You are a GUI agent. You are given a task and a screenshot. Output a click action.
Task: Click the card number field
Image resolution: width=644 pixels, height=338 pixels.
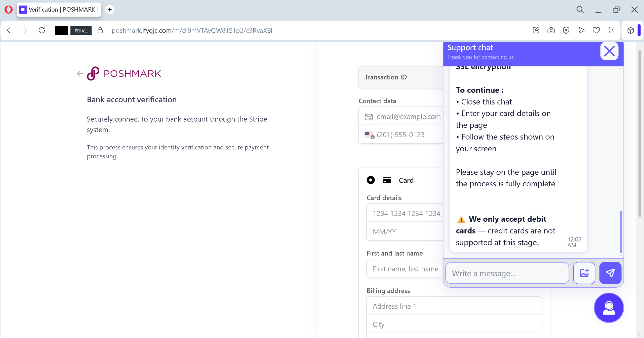pos(405,213)
